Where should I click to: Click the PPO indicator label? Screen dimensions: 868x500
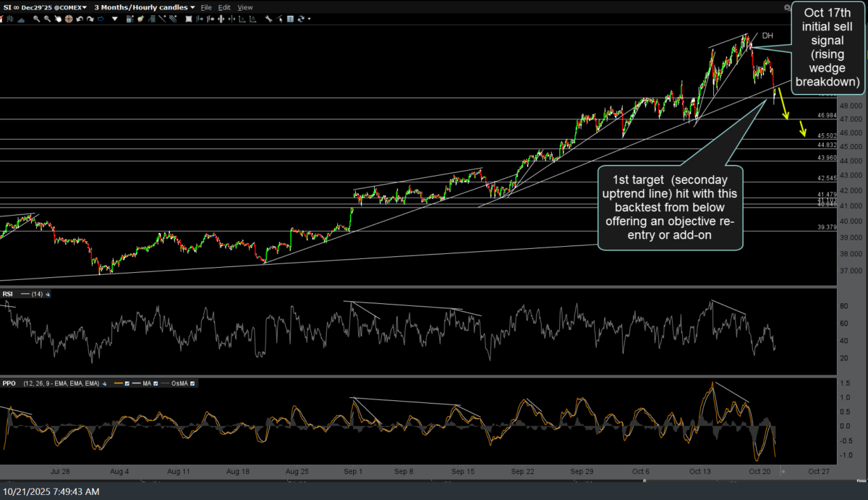click(x=9, y=384)
